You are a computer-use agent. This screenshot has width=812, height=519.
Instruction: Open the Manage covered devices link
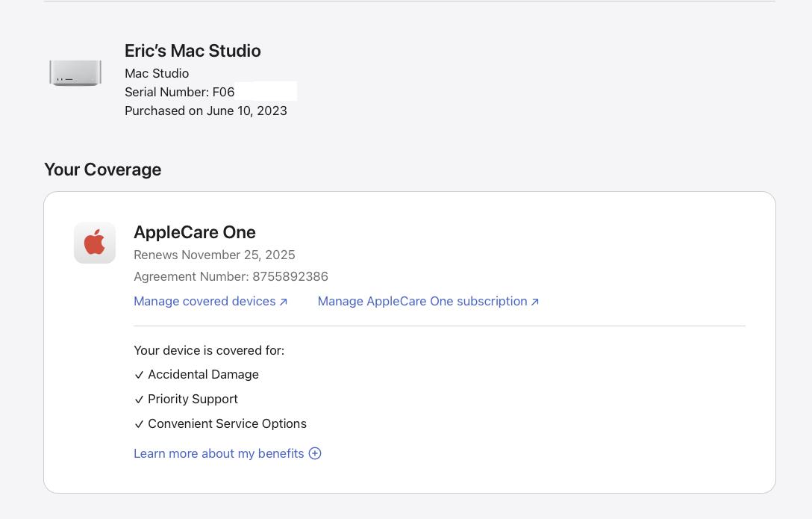pos(204,301)
